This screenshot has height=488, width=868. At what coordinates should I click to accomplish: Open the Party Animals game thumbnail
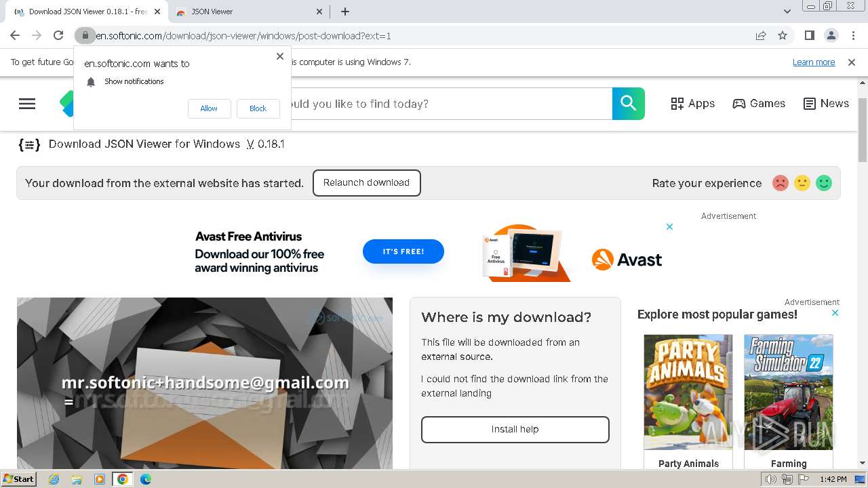coord(688,392)
